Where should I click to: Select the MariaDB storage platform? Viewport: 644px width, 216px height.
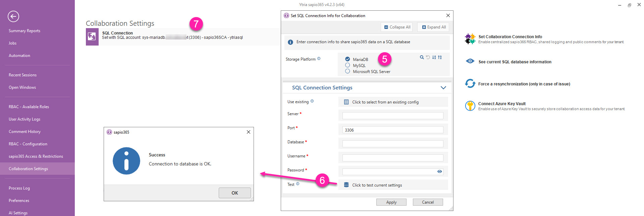click(x=347, y=59)
